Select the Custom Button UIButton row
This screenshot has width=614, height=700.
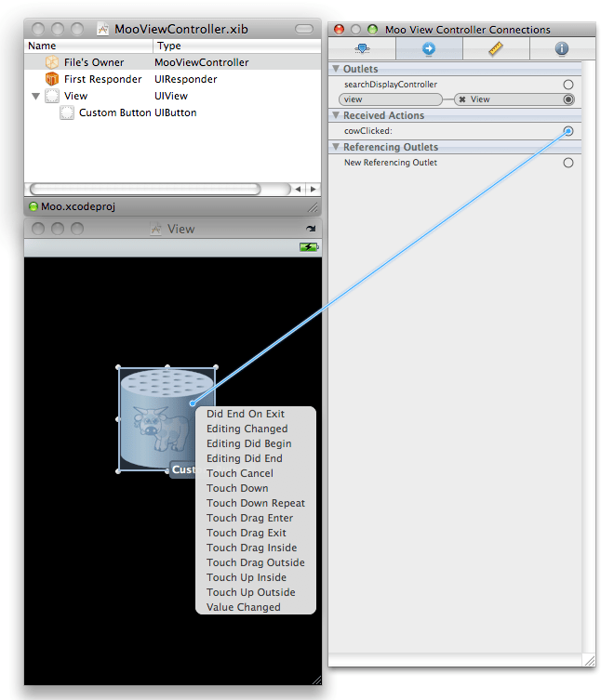tap(137, 112)
